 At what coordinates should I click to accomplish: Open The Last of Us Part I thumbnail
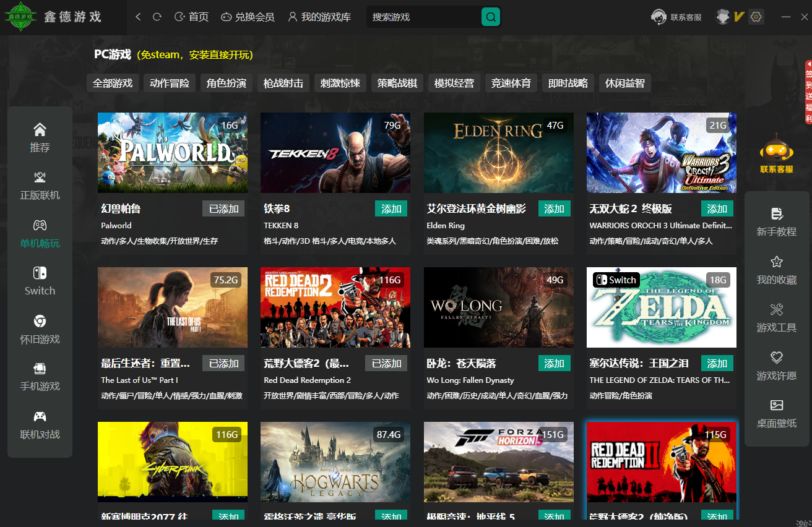pyautogui.click(x=173, y=307)
